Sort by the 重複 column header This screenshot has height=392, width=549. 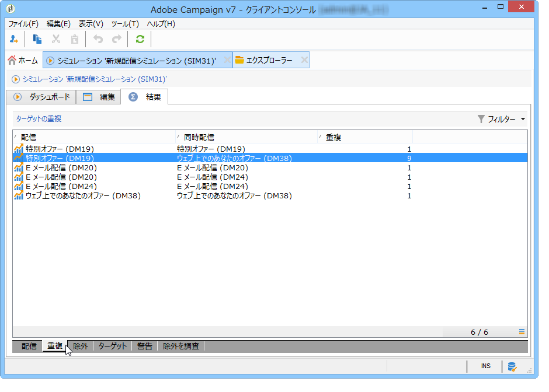(x=365, y=137)
